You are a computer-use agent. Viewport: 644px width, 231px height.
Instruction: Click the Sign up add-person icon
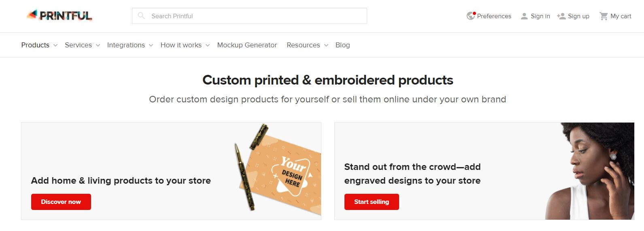coord(561,16)
